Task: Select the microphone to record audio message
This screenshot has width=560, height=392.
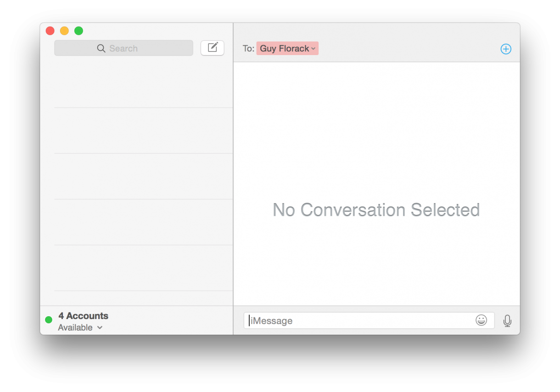Action: [507, 320]
